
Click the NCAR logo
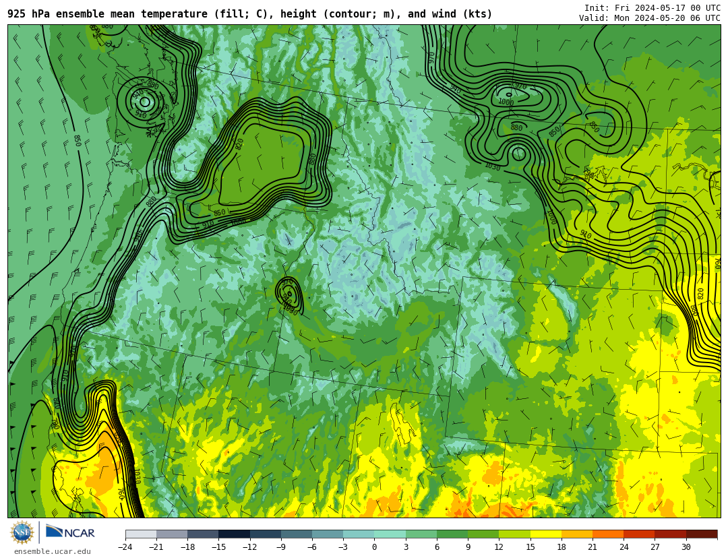(71, 532)
